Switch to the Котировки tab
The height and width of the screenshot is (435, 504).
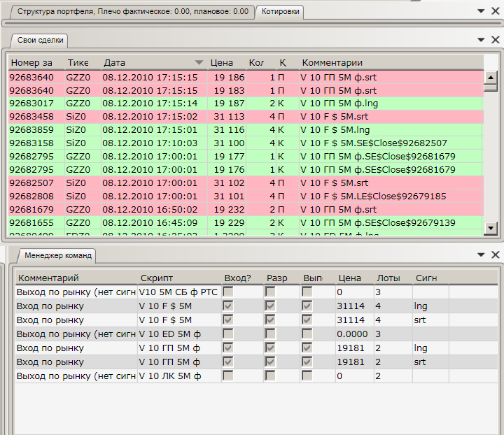pos(280,11)
